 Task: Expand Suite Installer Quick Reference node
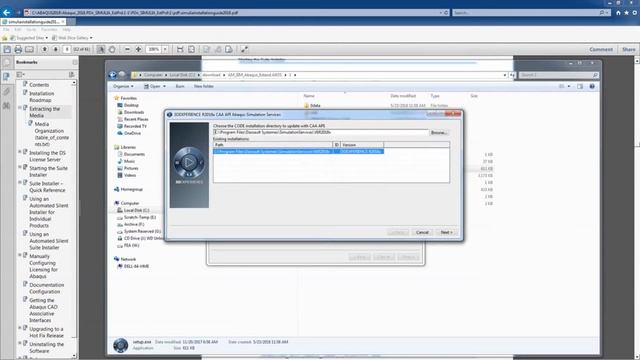point(20,182)
